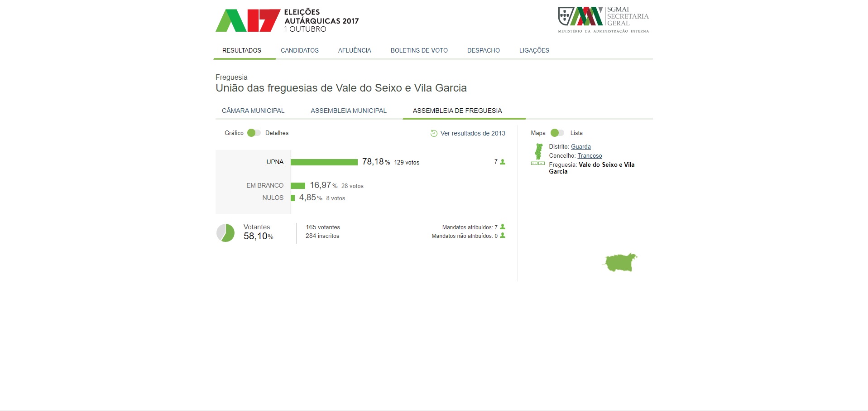Click the clock icon beside 2013 results

434,133
